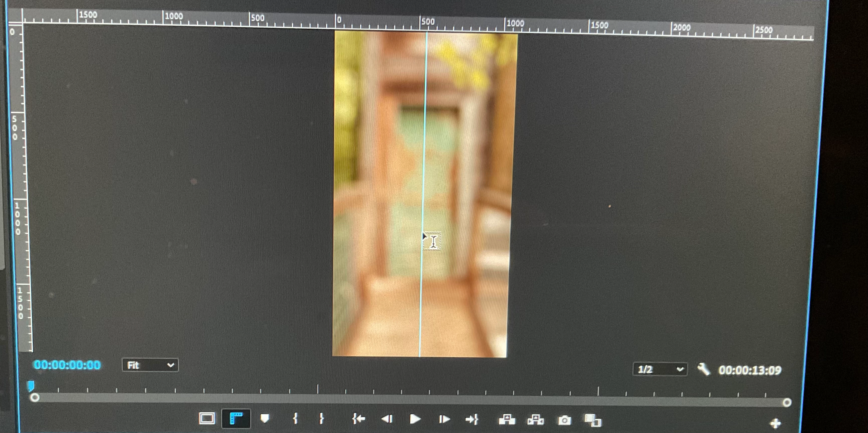Screen dimensions: 868x433
Task: Toggle Show Rulers button
Action: [x=236, y=418]
